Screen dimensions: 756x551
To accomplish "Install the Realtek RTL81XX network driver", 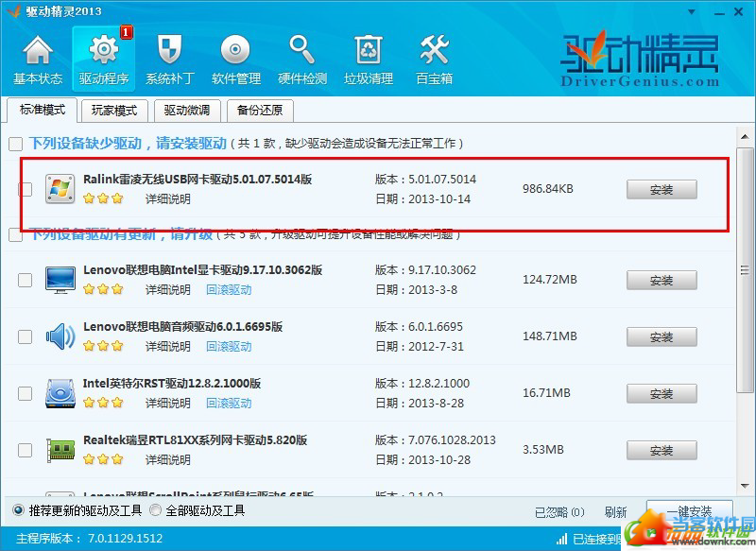I will click(661, 450).
